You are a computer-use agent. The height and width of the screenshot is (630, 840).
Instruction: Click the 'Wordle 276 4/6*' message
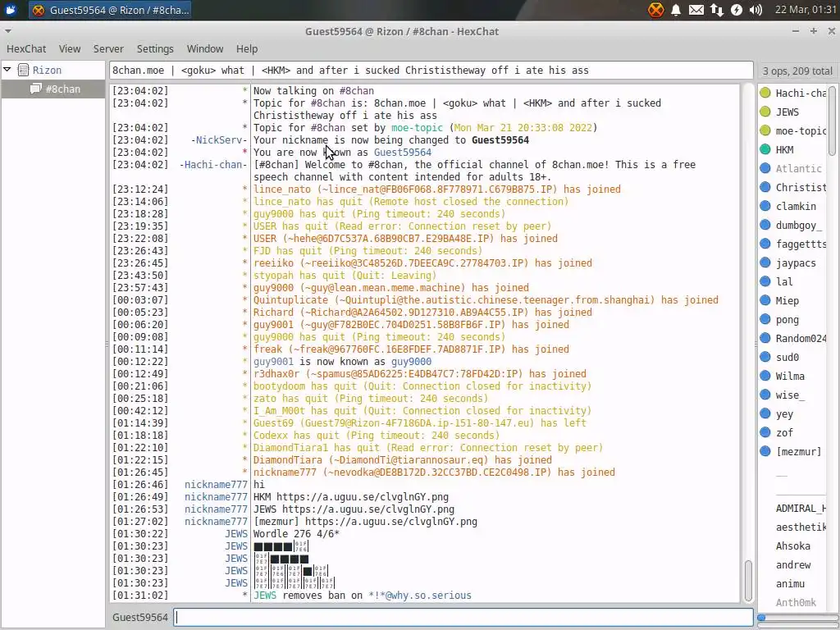coord(296,533)
